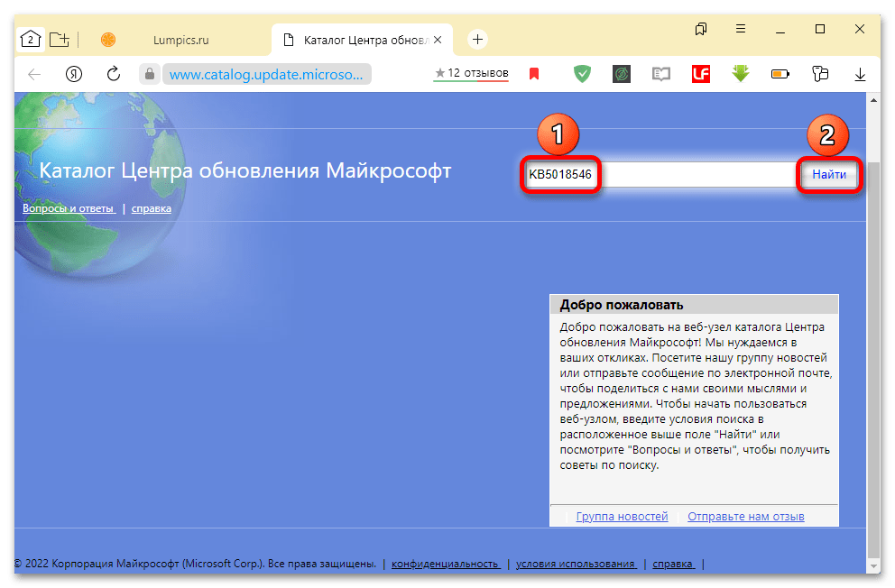Click the Найти search button

pyautogui.click(x=828, y=174)
